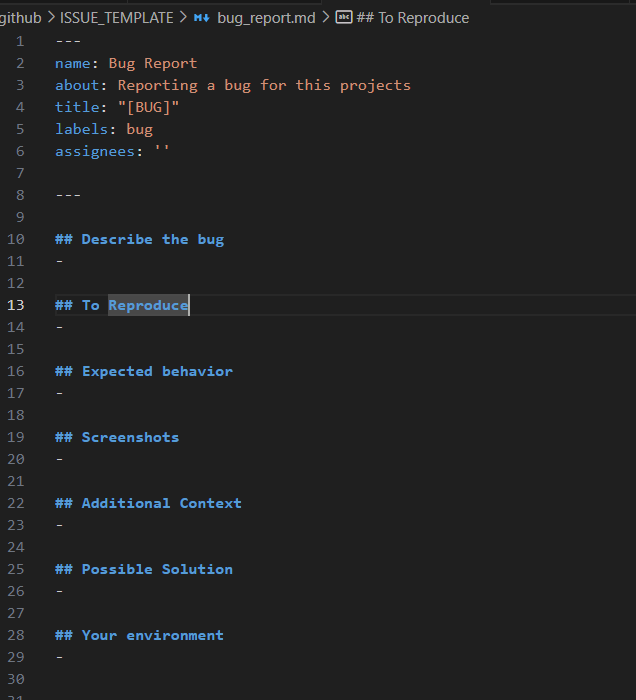
Task: Click the github folder breadcrumb
Action: click(21, 18)
